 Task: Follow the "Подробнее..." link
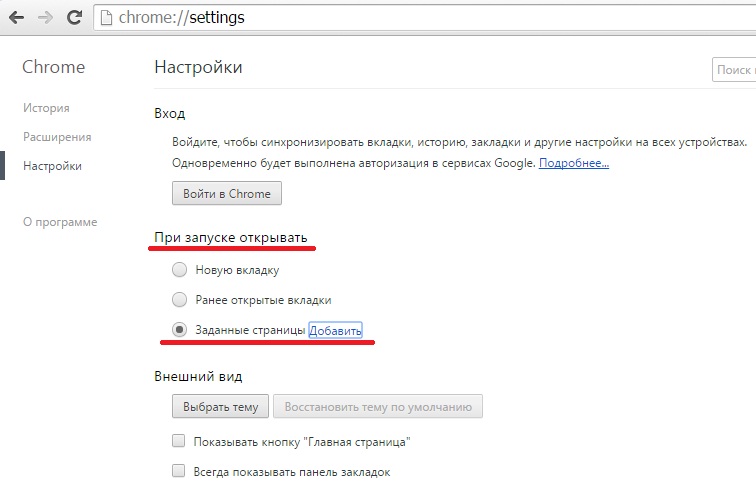tap(574, 162)
